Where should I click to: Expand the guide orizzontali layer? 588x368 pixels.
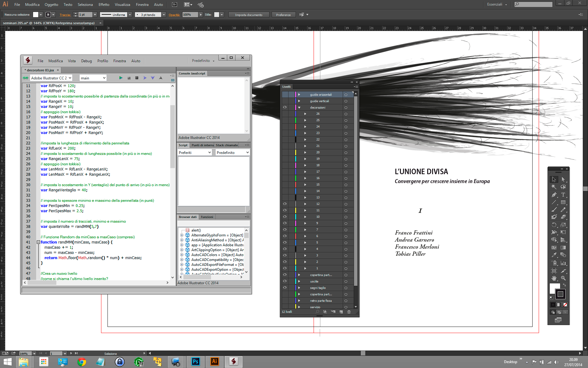pyautogui.click(x=299, y=94)
